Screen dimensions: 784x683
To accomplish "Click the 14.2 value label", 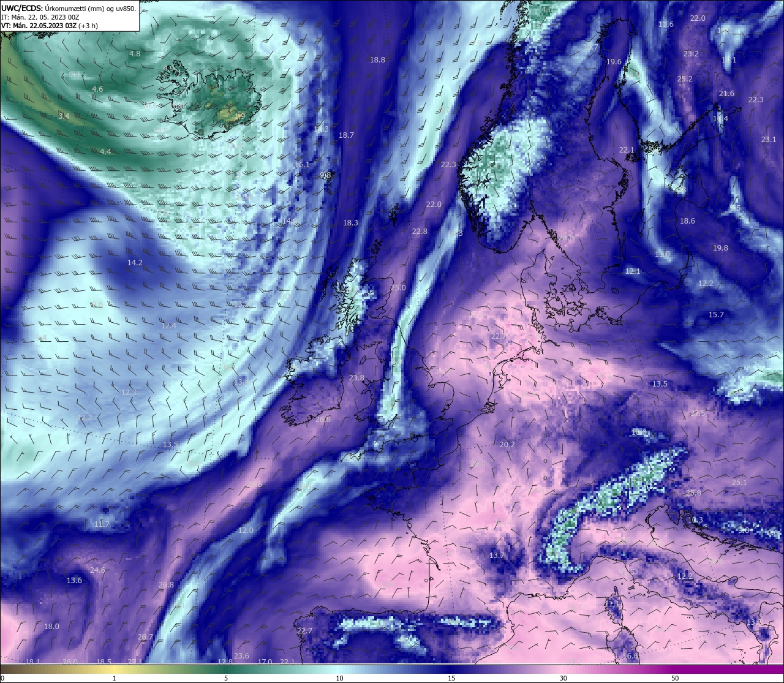I will pyautogui.click(x=135, y=263).
